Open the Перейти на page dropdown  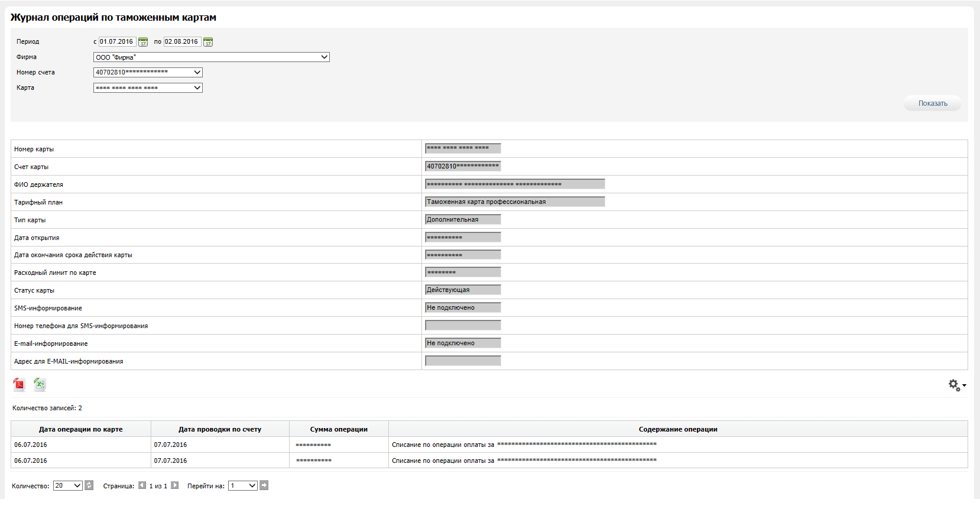243,485
